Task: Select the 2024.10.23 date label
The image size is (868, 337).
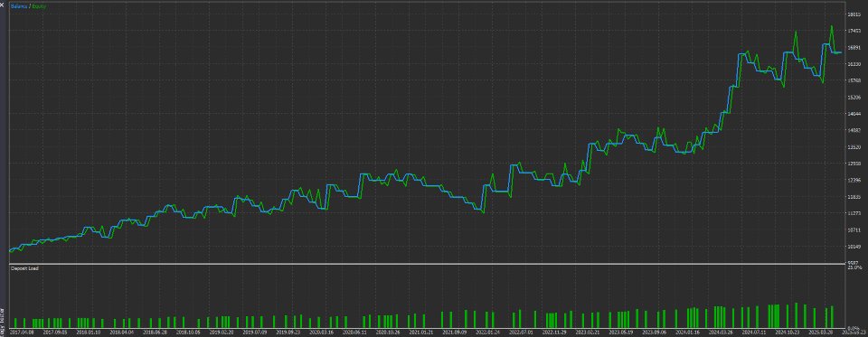Action: [x=788, y=333]
